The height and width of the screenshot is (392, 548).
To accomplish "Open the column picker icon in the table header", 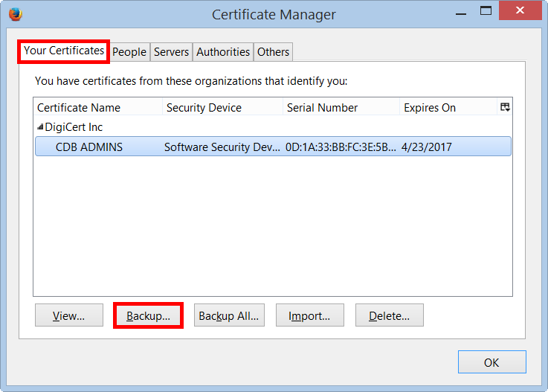I will (505, 107).
